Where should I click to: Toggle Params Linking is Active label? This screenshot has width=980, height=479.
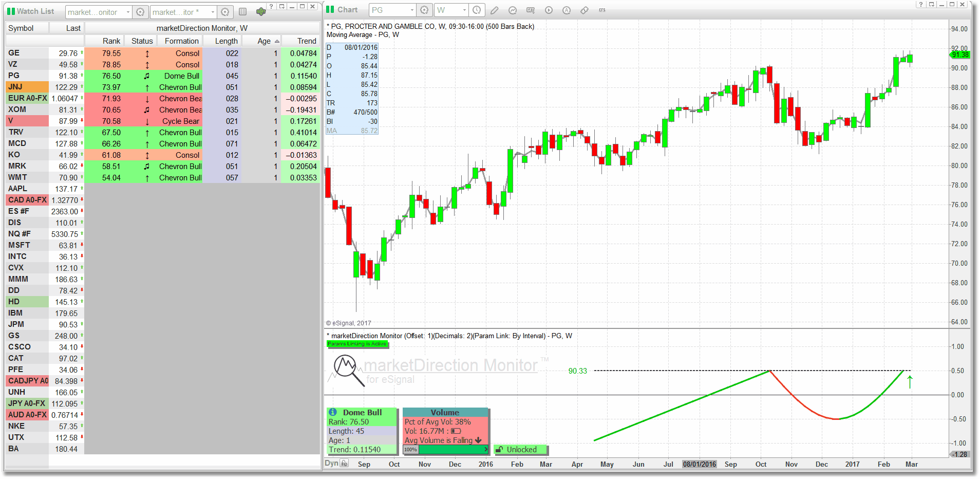pyautogui.click(x=357, y=344)
